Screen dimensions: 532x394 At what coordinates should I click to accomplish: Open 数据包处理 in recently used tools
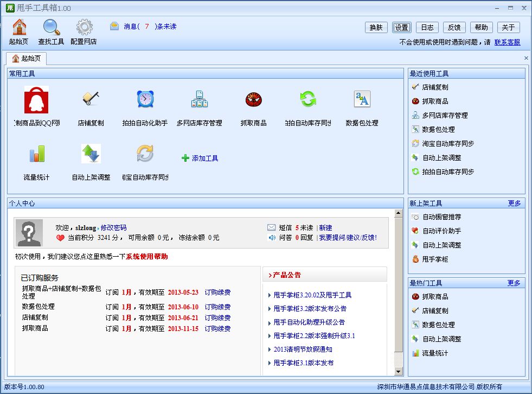pos(433,129)
